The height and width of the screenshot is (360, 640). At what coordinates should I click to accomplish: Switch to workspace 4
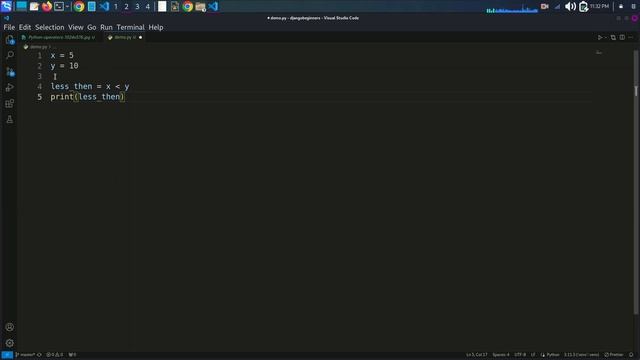147,6
